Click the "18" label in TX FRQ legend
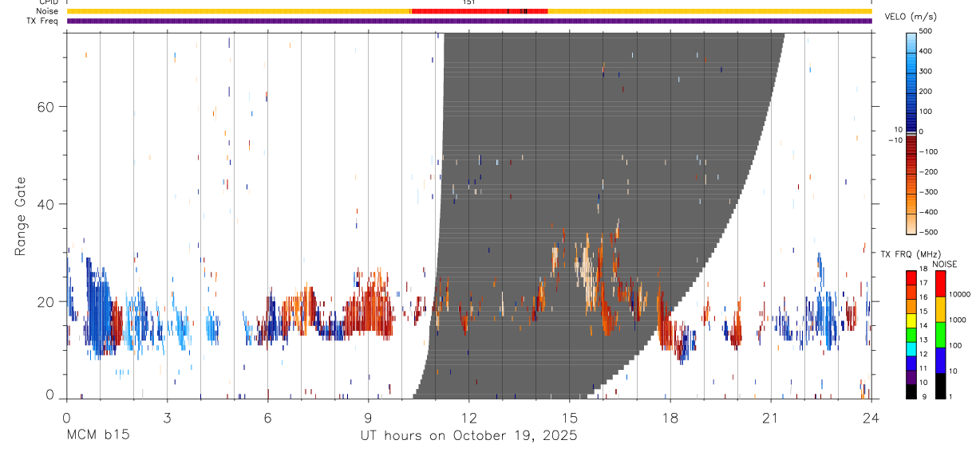980x452 pixels. pos(925,270)
